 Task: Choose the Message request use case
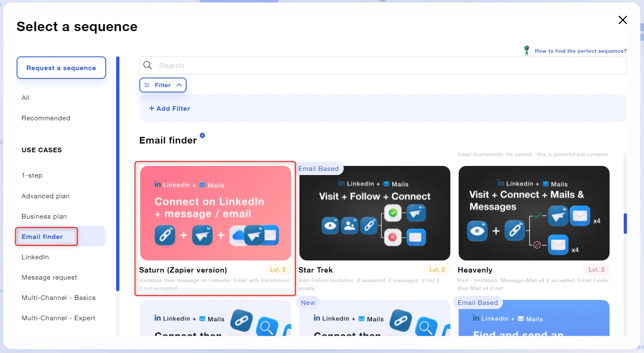coord(49,278)
